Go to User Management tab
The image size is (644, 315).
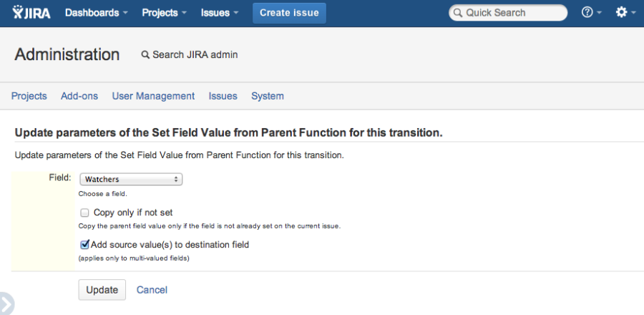tap(153, 96)
